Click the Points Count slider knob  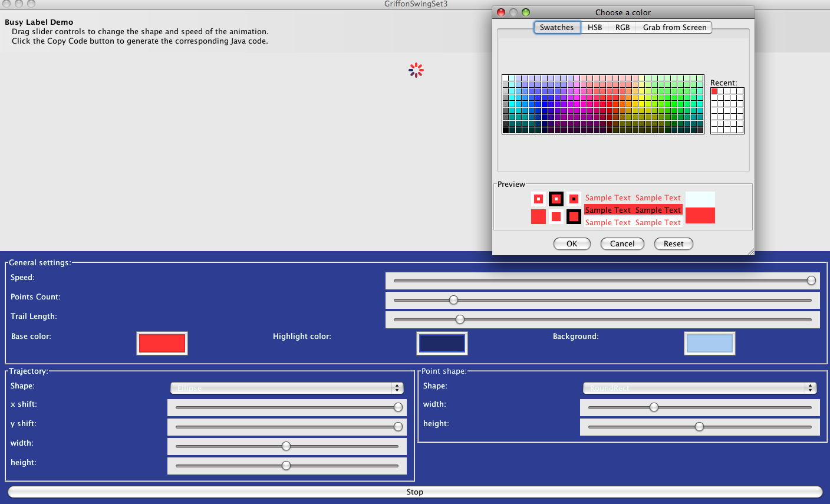pos(453,300)
